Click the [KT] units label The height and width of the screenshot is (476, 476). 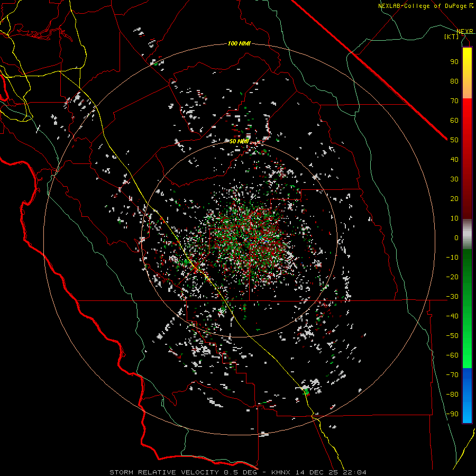click(x=452, y=36)
